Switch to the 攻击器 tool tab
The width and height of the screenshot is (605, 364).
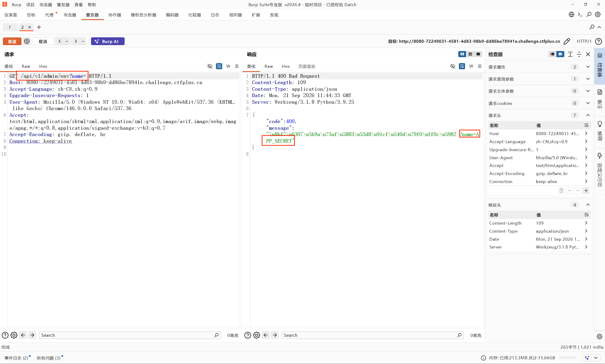70,15
